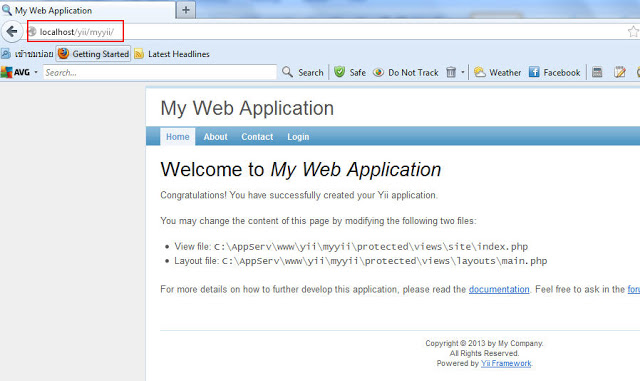
Task: Click the globe site identity icon
Action: [32, 31]
